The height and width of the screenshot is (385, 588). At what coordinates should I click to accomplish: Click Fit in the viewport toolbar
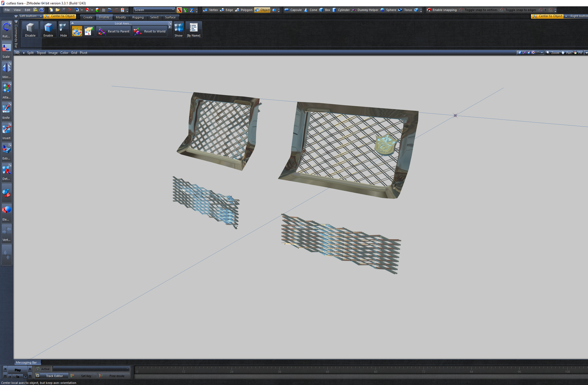click(578, 53)
